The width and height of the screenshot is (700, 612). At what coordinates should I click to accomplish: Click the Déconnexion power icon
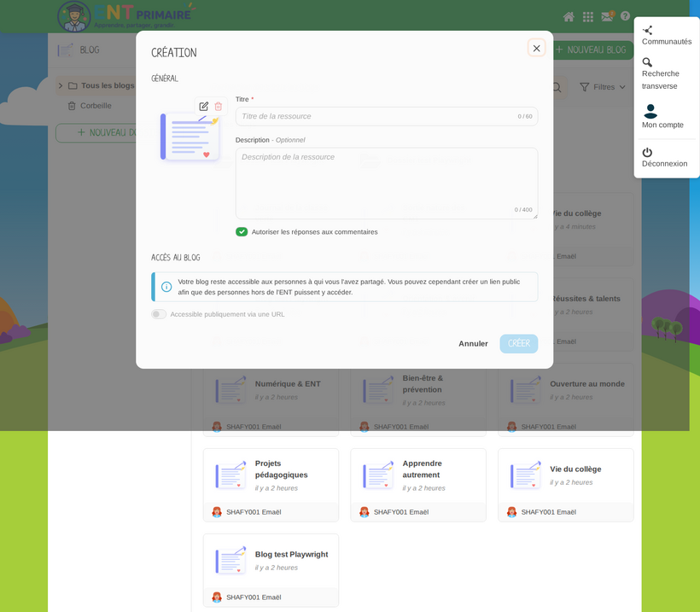[x=647, y=152]
